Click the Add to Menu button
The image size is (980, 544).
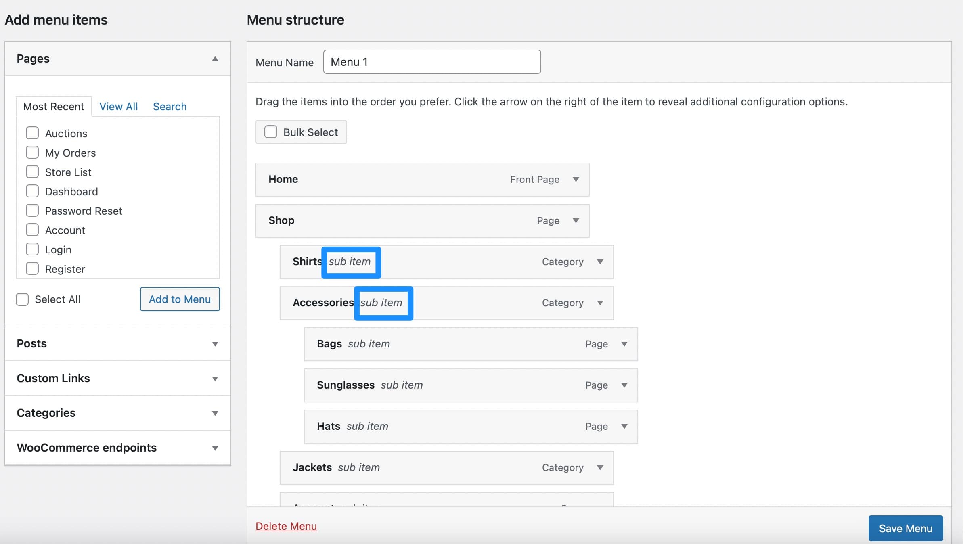(180, 299)
